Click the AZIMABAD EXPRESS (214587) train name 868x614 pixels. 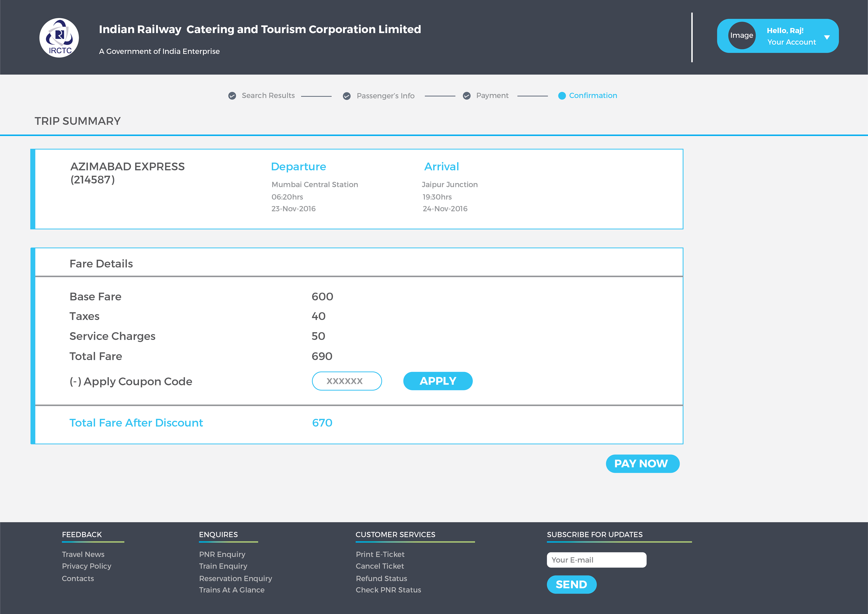pyautogui.click(x=127, y=173)
